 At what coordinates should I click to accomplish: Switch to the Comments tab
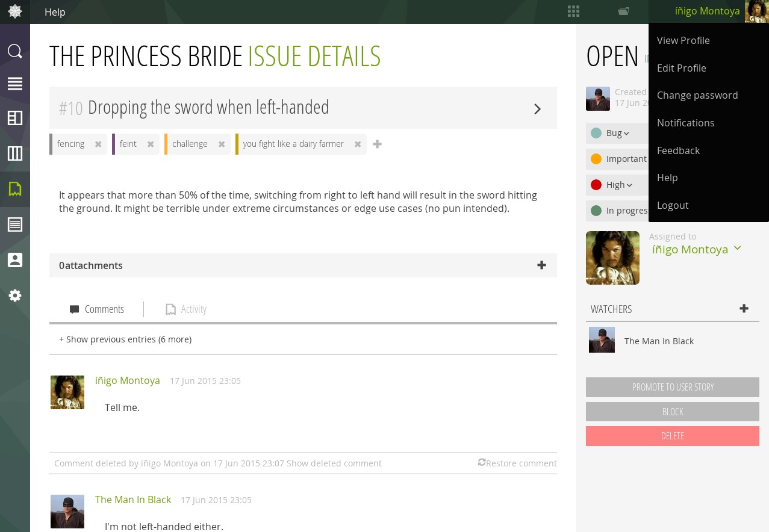tap(97, 309)
